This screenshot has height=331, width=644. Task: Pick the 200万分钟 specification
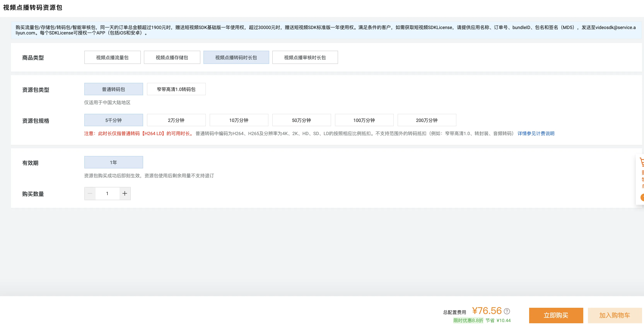coord(427,120)
